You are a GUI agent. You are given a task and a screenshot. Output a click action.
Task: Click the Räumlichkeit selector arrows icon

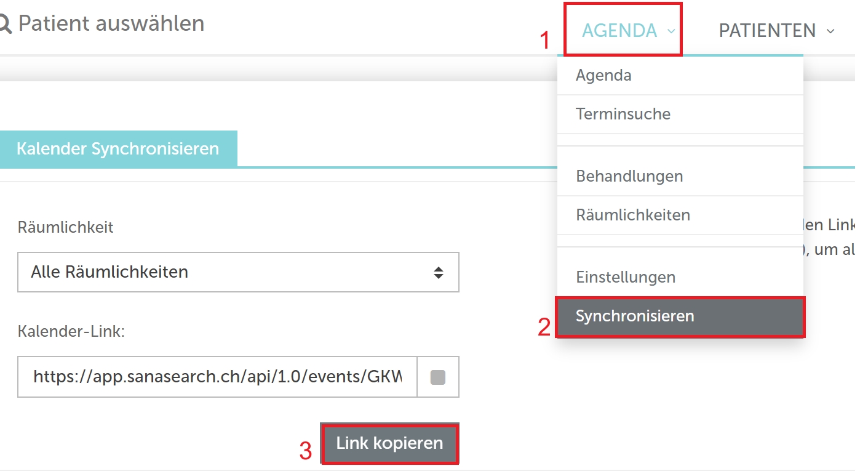click(x=438, y=272)
